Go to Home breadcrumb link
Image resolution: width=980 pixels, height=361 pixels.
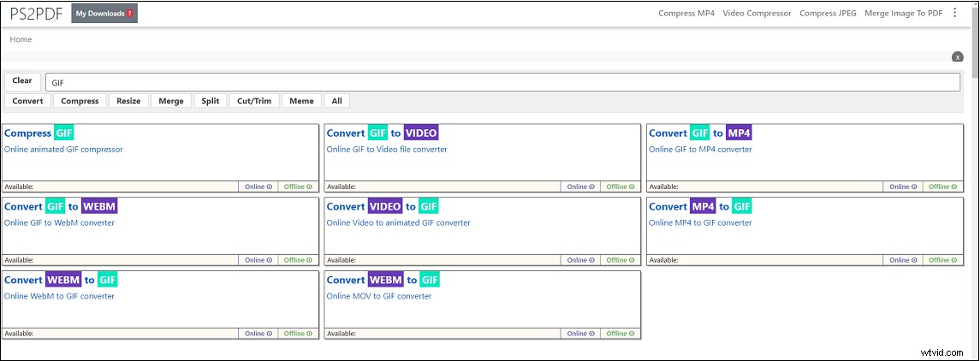21,39
